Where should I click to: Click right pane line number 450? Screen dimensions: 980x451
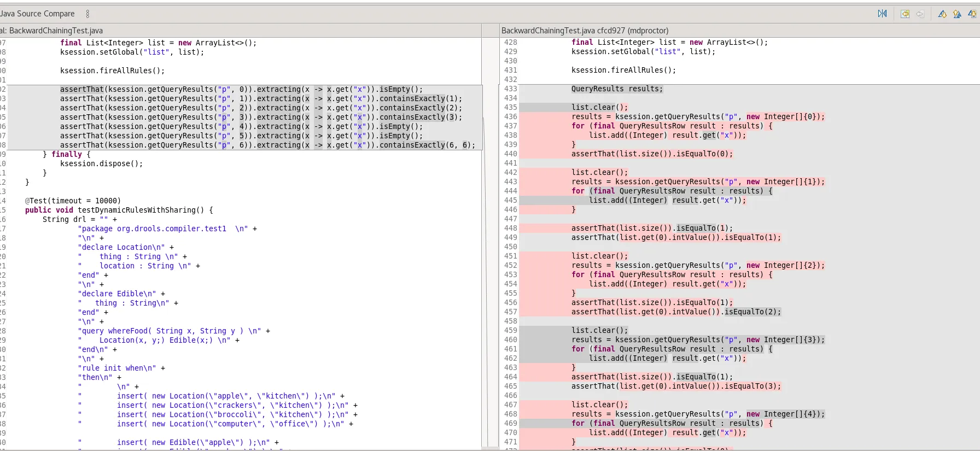[511, 247]
